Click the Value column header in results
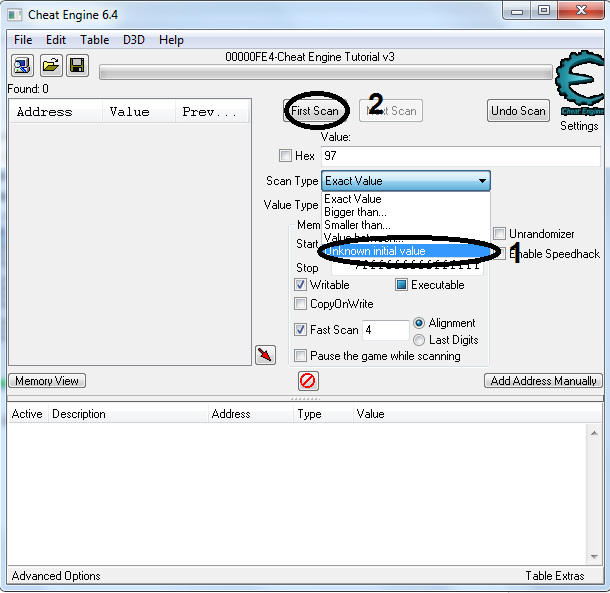Viewport: 610px width, 593px height. [139, 112]
